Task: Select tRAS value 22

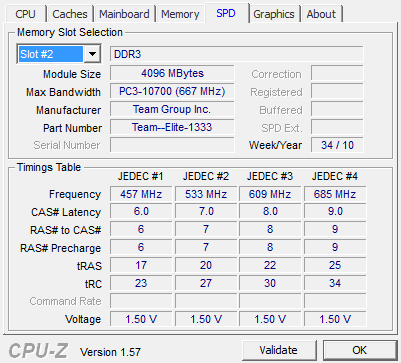Action: point(270,265)
